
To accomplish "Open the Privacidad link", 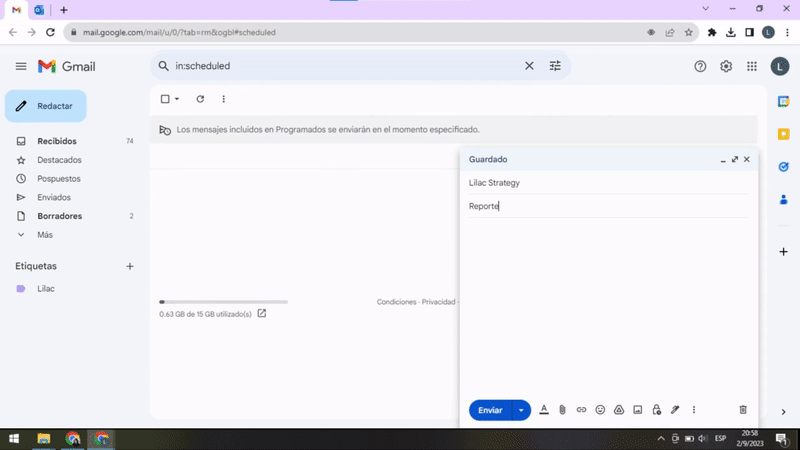I will click(438, 302).
